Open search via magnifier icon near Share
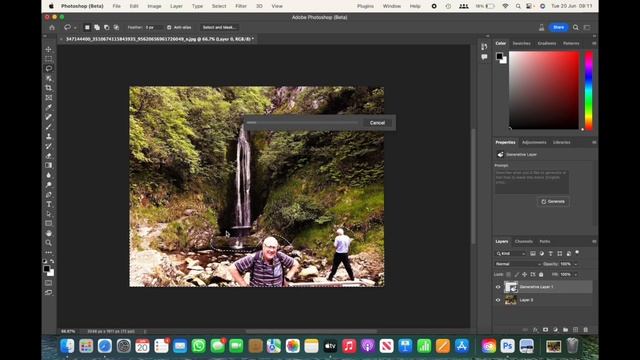The height and width of the screenshot is (360, 640). point(576,27)
